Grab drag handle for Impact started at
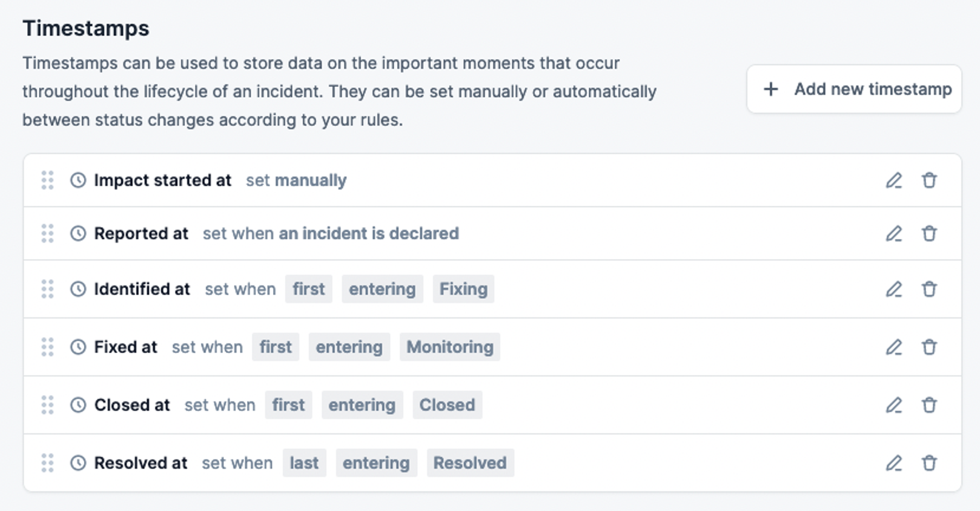The width and height of the screenshot is (980, 511). (48, 180)
